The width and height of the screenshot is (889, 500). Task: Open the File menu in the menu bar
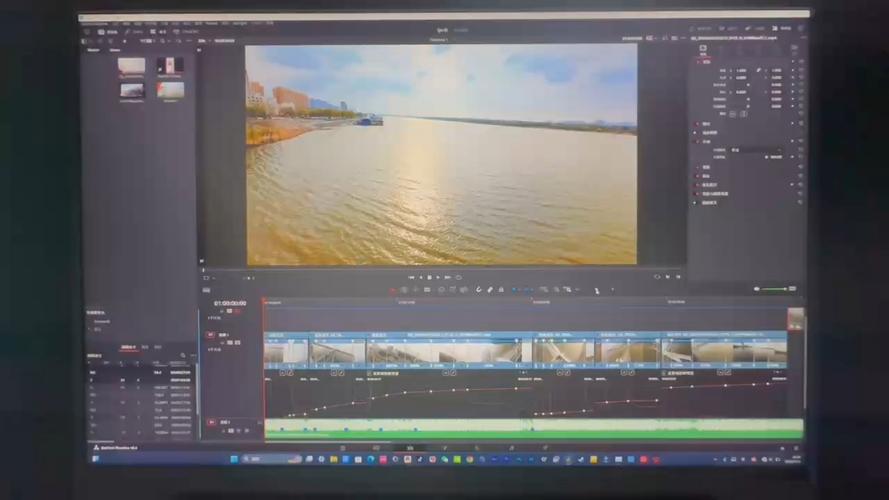pos(116,22)
